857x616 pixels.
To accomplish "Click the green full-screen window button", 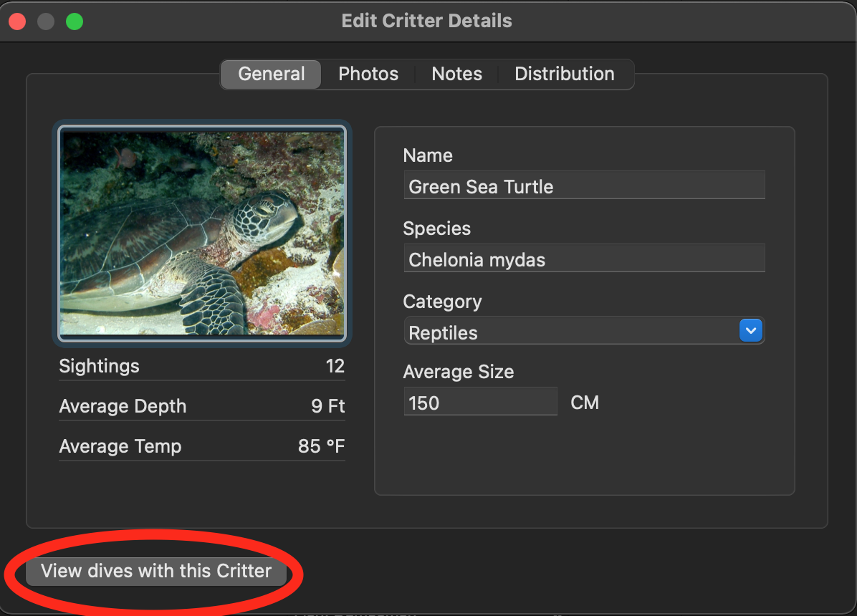I will [75, 21].
